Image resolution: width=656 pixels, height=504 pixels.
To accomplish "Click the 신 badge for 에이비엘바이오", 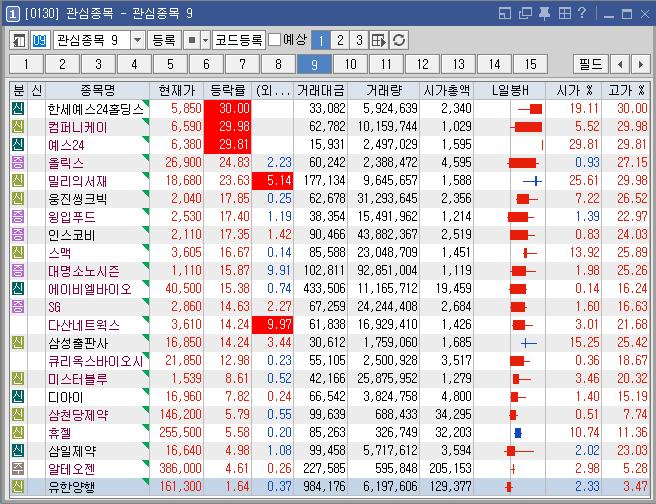I will point(18,289).
